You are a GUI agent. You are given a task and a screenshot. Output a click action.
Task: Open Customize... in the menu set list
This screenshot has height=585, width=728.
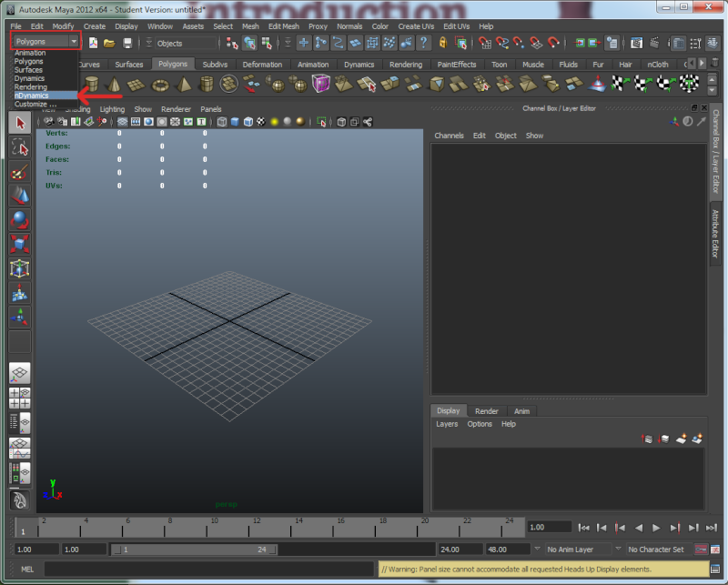pyautogui.click(x=45, y=104)
